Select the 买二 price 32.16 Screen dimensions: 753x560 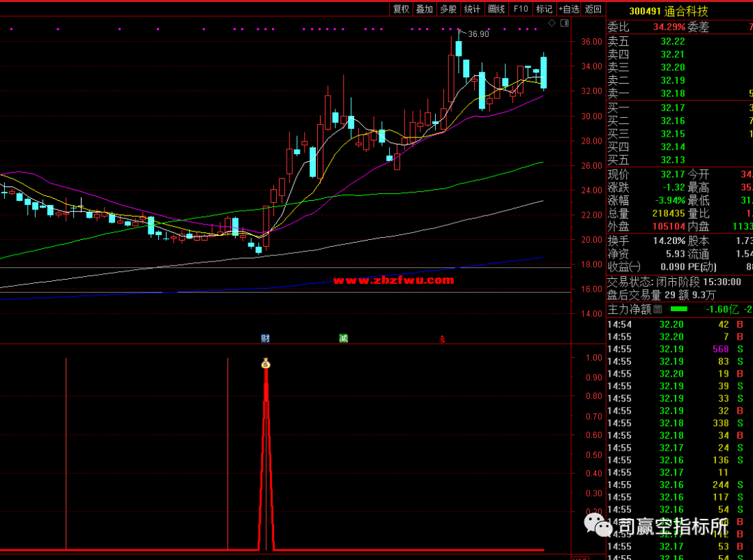(672, 121)
